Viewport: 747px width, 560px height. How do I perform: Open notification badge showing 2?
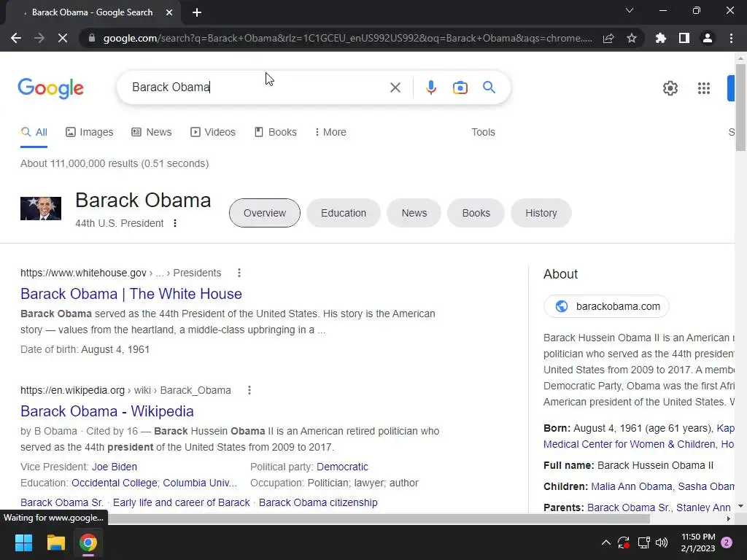tap(727, 542)
